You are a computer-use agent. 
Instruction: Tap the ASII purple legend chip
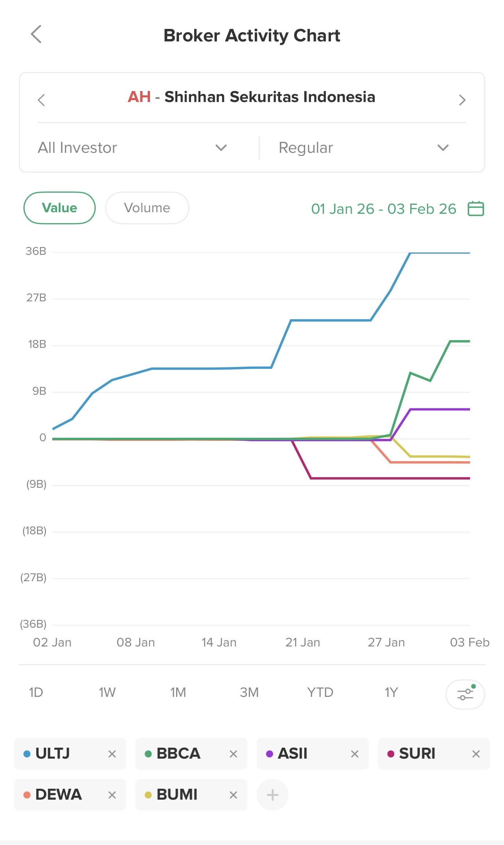point(293,754)
